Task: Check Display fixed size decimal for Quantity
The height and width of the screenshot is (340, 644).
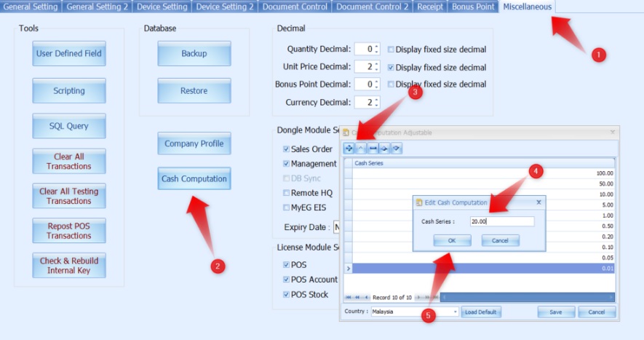Action: [x=391, y=50]
